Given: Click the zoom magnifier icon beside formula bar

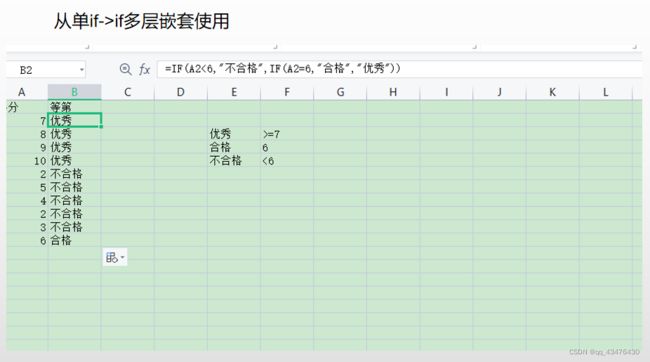Looking at the screenshot, I should [125, 69].
